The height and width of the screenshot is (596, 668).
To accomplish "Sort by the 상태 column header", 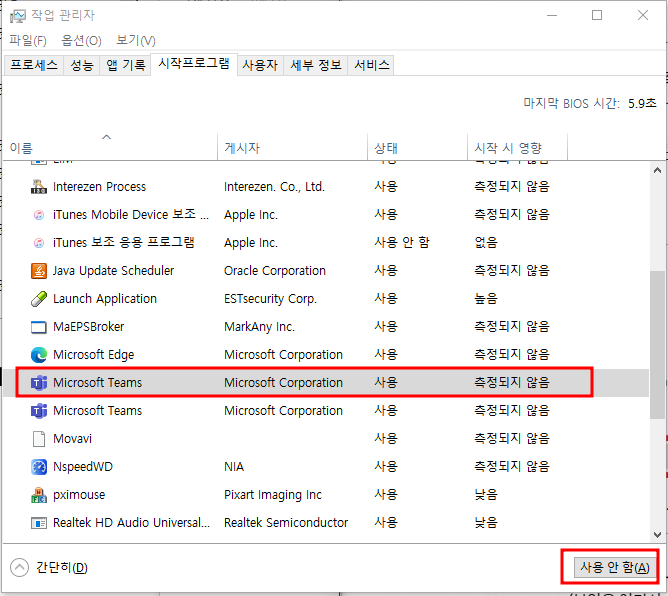I will (418, 147).
